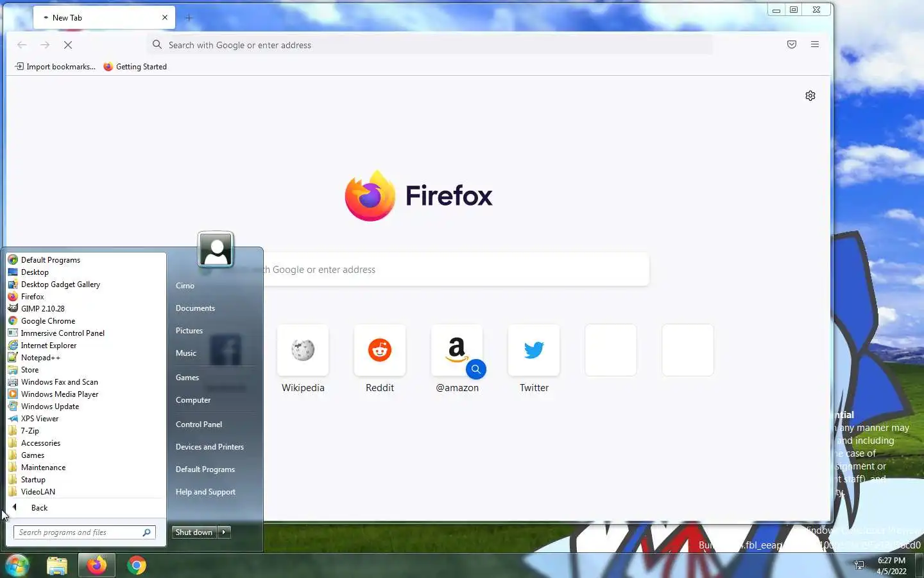Click Import bookmarks in bookmarks toolbar
The image size is (924, 578).
point(55,67)
